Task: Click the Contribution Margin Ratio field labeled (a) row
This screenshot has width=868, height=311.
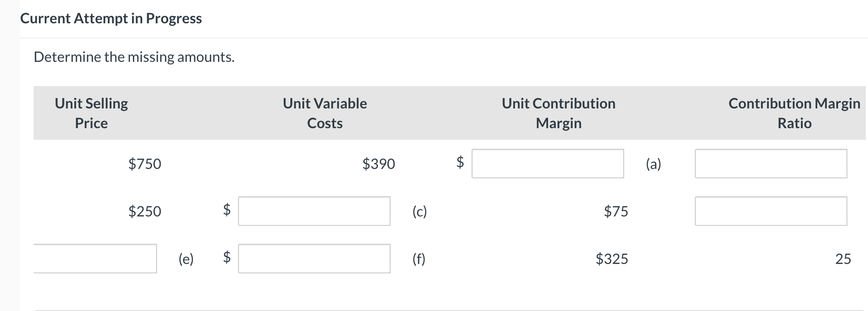Action: click(770, 164)
